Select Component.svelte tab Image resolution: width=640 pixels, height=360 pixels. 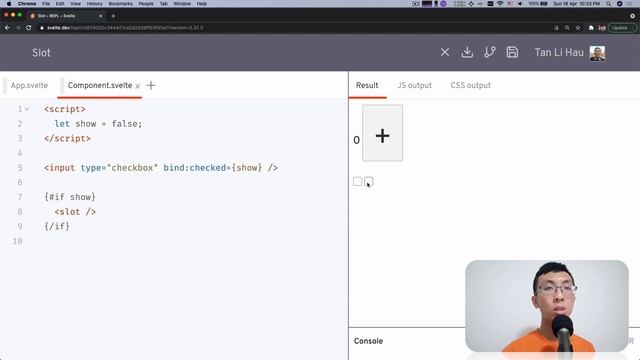[100, 85]
